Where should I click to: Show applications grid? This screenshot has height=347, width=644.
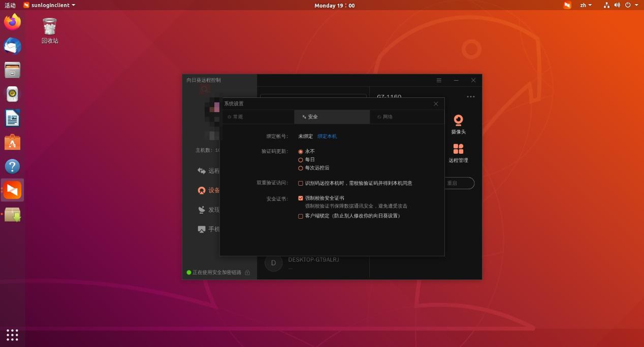(x=12, y=335)
